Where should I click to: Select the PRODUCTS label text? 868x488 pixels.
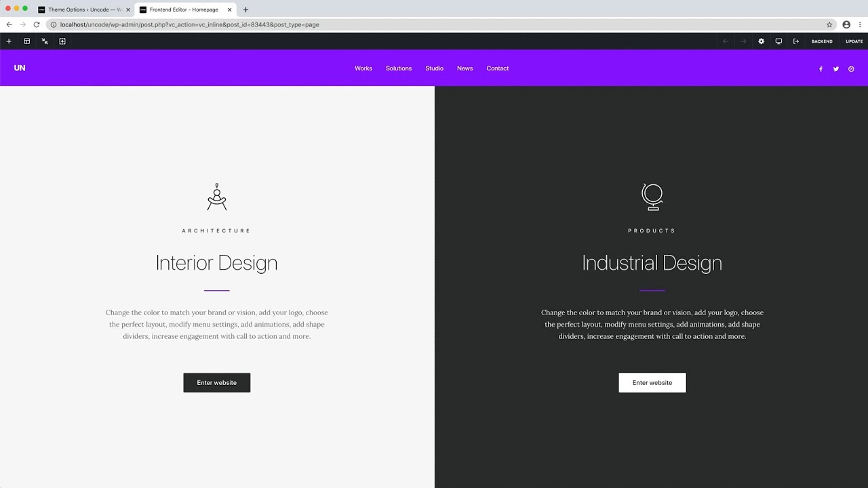pos(652,231)
